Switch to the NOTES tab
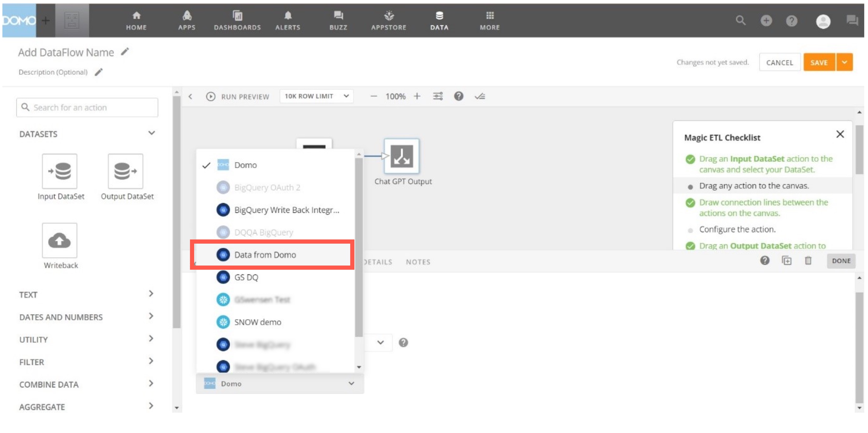 (x=418, y=262)
